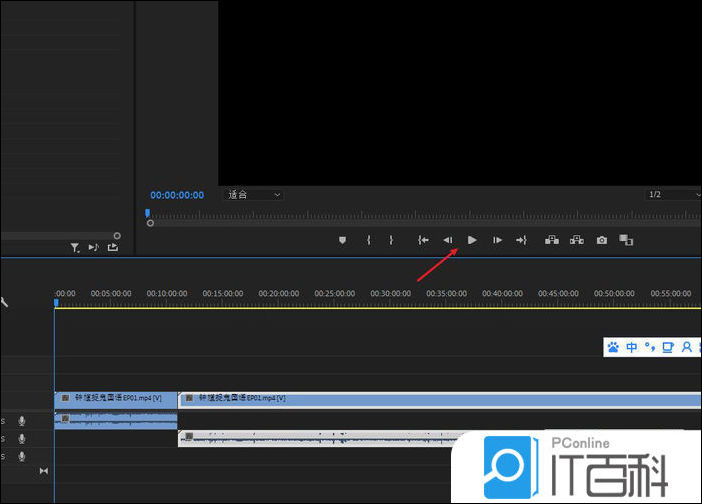Click 00:35:00:00 on the timeline ruler
Screen dimensions: 702x504
[446, 294]
